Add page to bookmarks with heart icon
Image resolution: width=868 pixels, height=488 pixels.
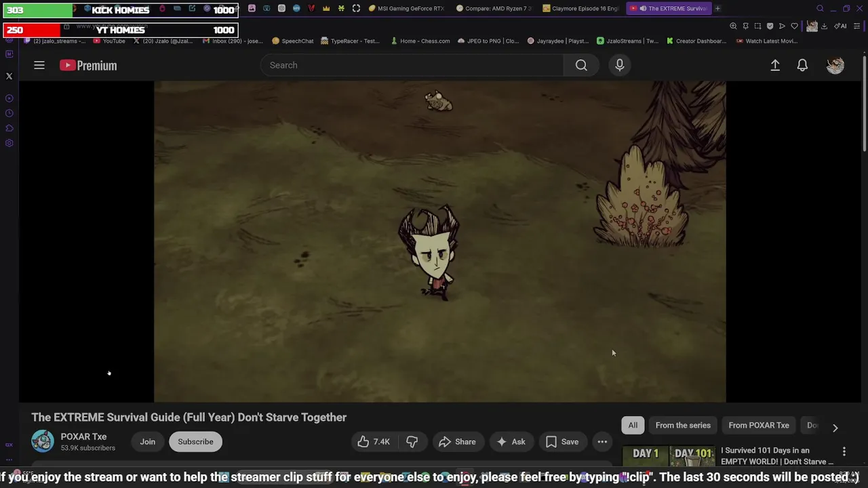pyautogui.click(x=794, y=26)
